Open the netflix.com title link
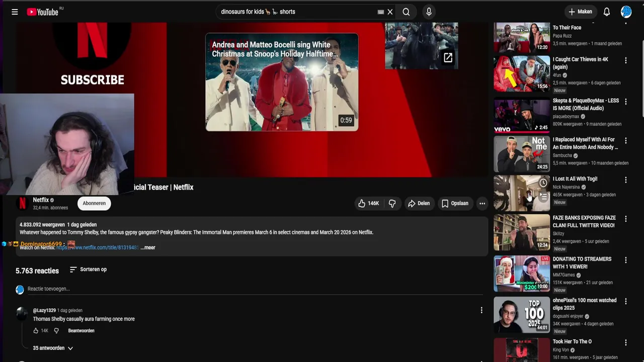This screenshot has height=362, width=644. [x=97, y=247]
